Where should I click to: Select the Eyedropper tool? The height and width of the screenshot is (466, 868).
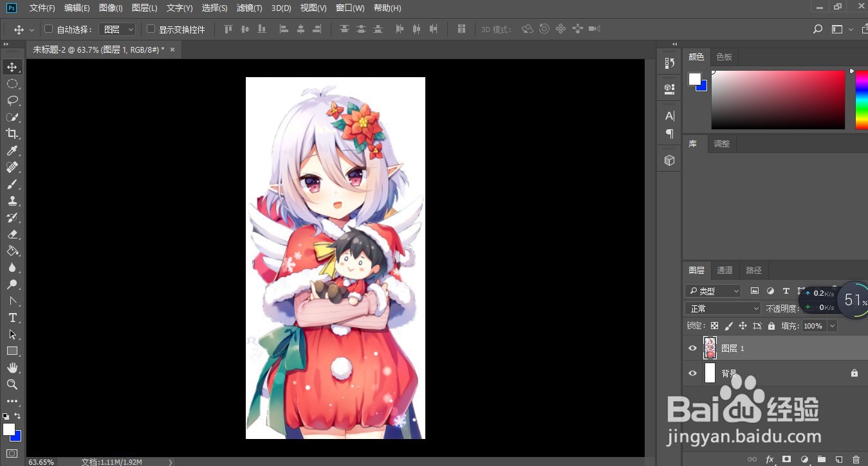(12, 150)
